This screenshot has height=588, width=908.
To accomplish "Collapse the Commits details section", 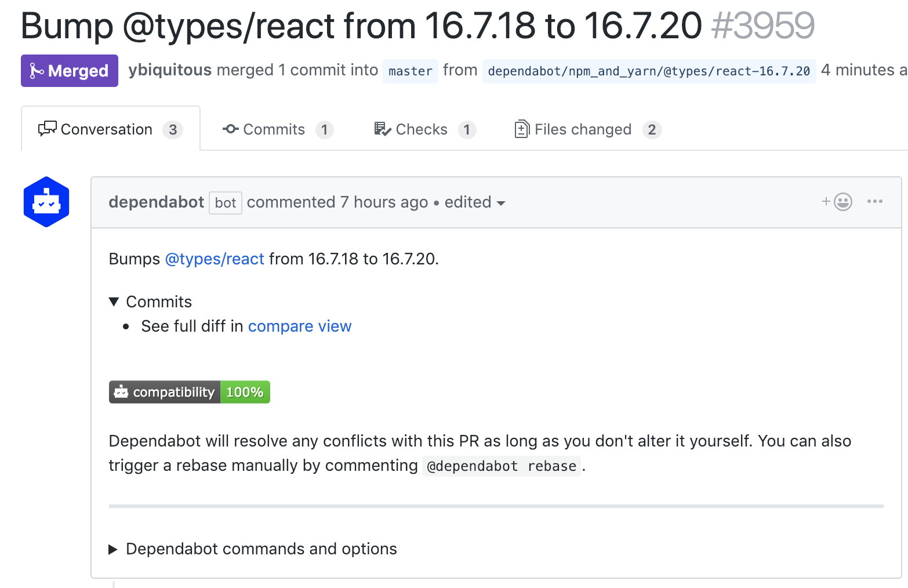I will [x=150, y=302].
